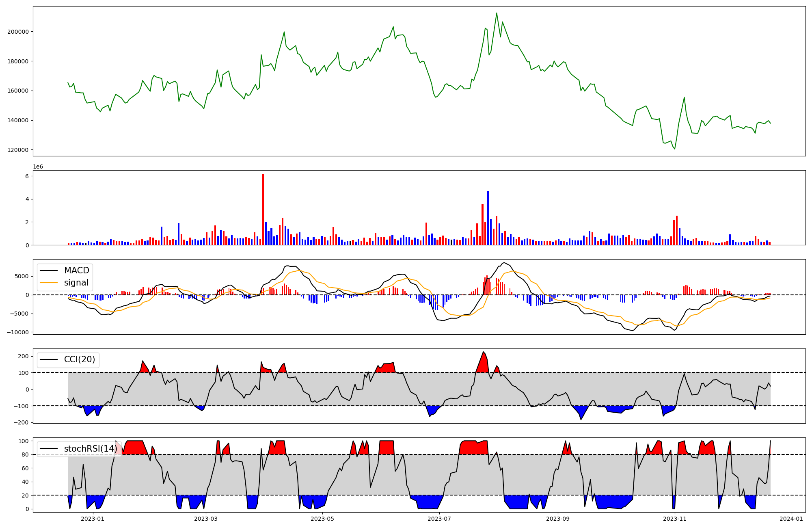This screenshot has height=528, width=812.
Task: Click the 2023-01 date label
Action: (93, 519)
